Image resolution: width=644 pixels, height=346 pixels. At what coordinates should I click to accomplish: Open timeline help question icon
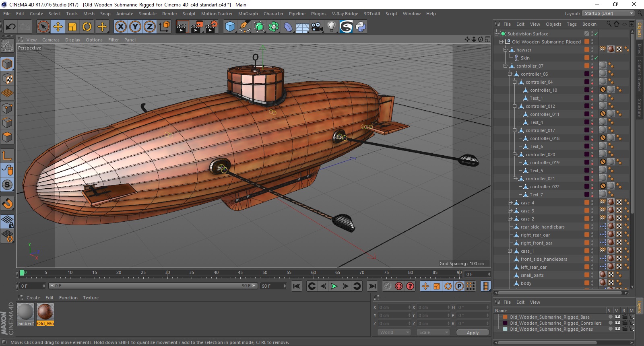[x=410, y=286]
